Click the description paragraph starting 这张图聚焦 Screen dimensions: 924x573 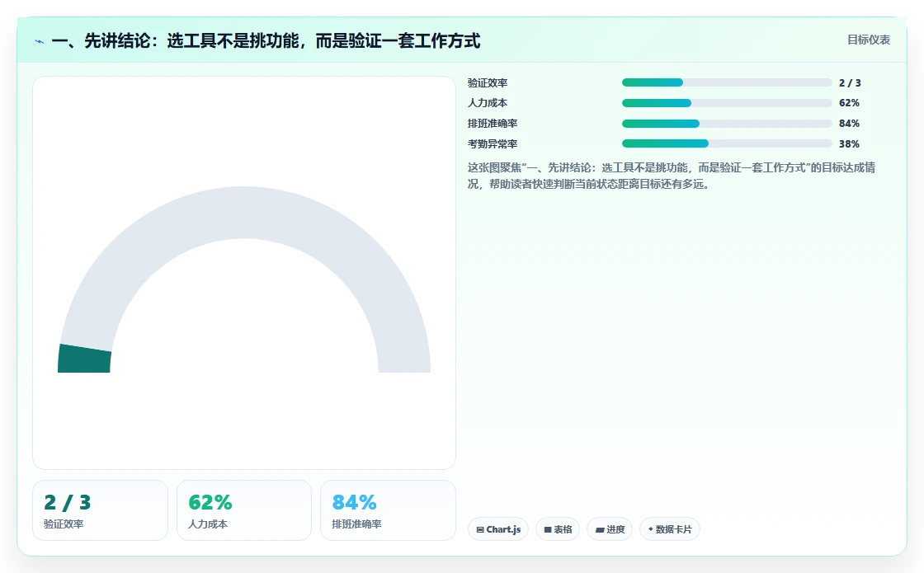click(x=672, y=176)
